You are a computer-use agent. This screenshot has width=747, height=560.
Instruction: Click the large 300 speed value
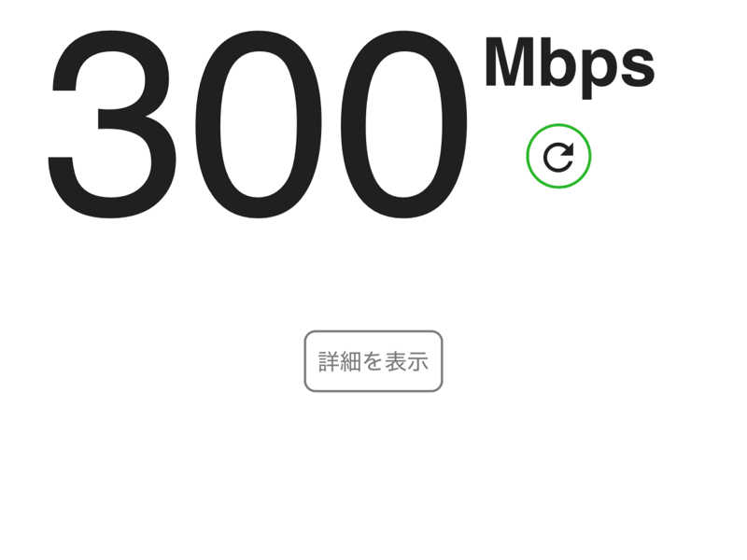point(258,124)
